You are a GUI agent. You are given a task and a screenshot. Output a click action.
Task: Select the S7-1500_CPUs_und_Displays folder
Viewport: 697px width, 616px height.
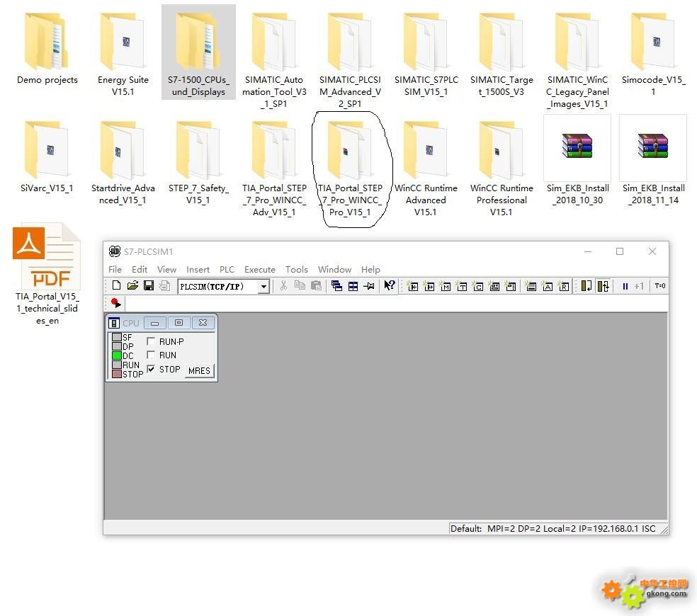pyautogui.click(x=199, y=52)
